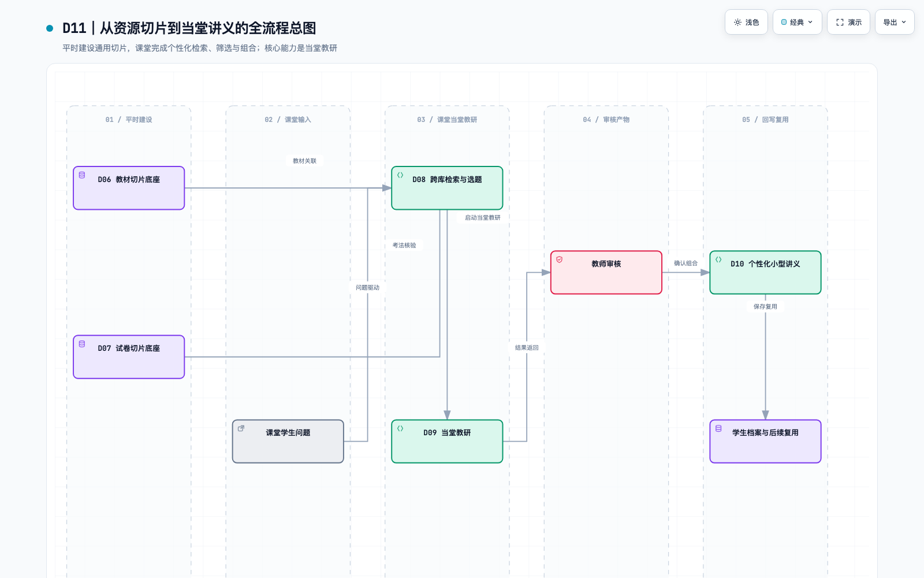
Task: Select the D09 当堂教研 node
Action: (447, 441)
